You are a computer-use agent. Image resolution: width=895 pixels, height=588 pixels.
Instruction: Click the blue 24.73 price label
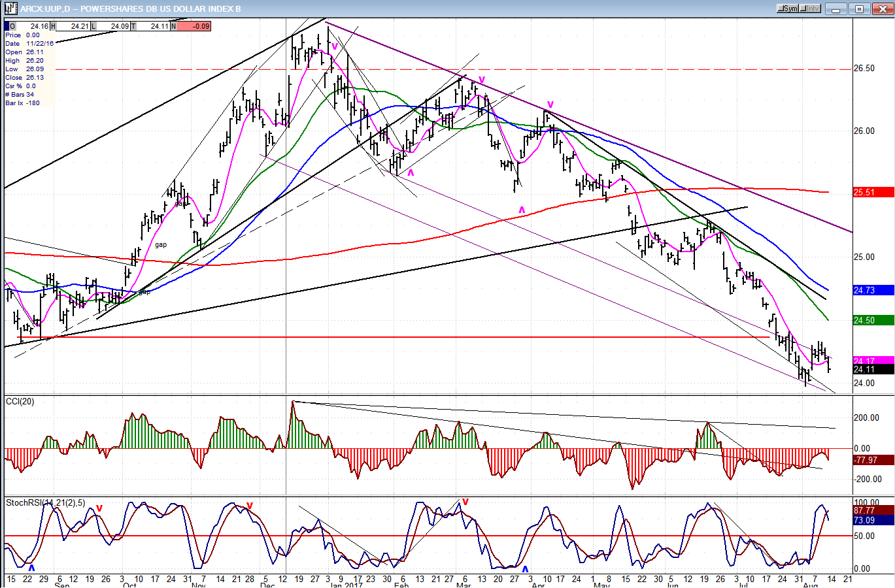[x=873, y=290]
